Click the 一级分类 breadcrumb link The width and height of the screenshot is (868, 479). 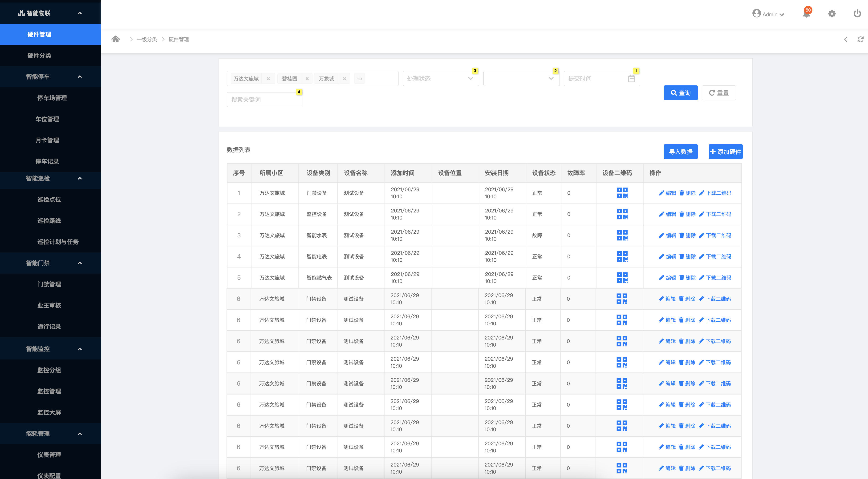click(147, 39)
